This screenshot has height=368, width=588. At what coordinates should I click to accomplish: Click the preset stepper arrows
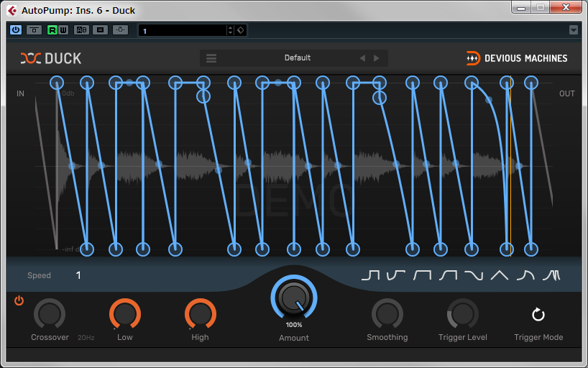tap(230, 30)
